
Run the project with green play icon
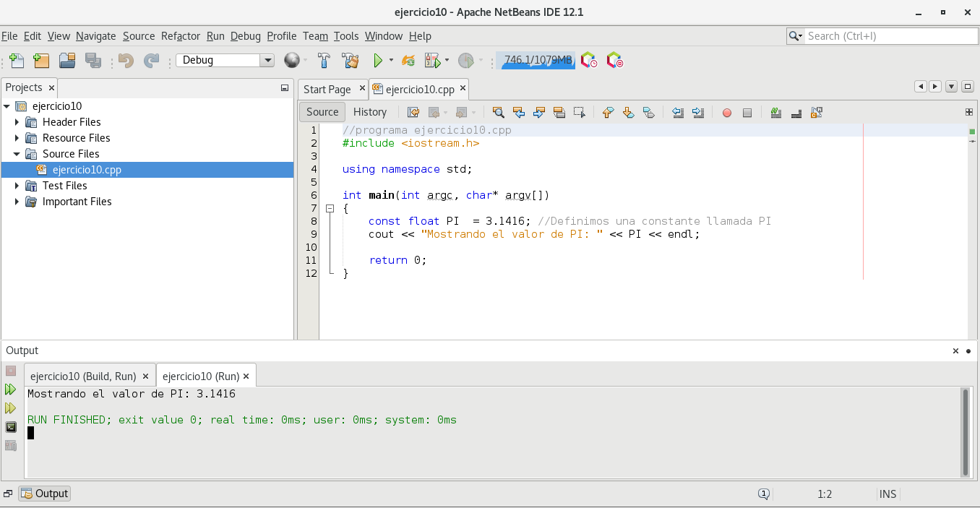[377, 61]
